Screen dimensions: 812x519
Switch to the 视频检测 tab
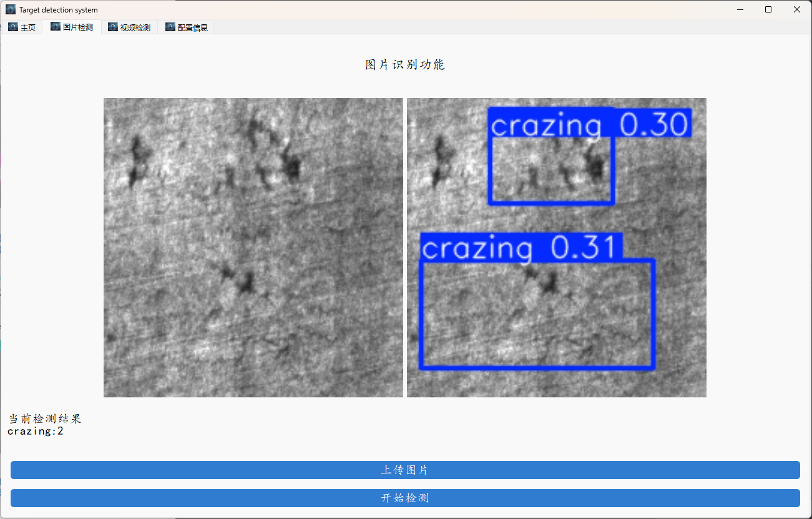click(x=129, y=27)
